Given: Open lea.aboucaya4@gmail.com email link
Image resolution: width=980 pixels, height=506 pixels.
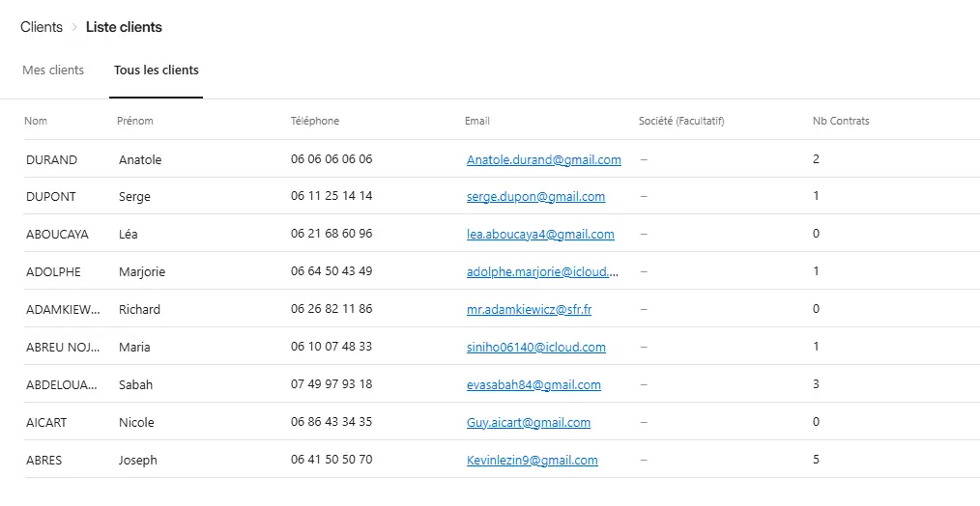Looking at the screenshot, I should tap(540, 235).
